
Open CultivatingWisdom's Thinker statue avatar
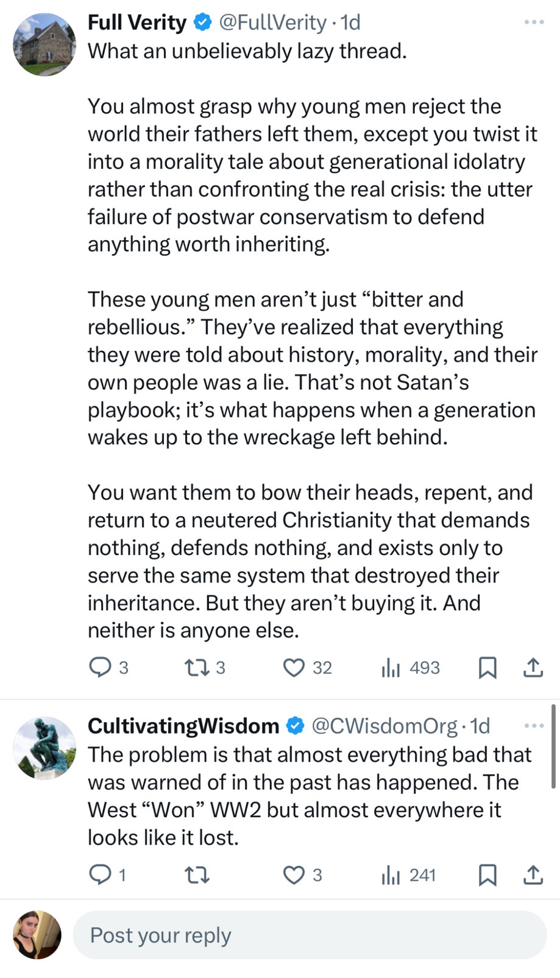[44, 748]
